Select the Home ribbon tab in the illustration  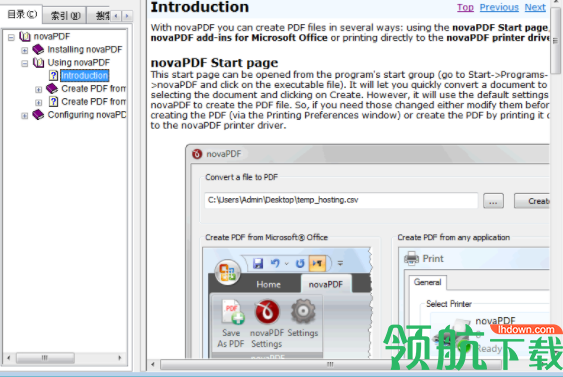coord(268,284)
